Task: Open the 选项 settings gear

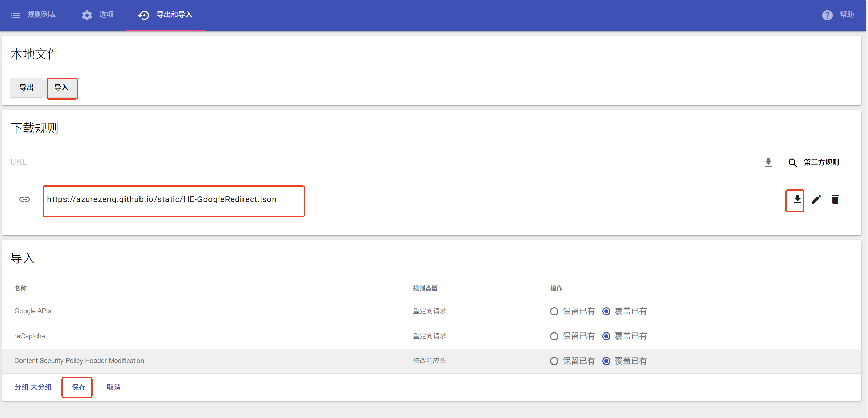Action: [87, 15]
